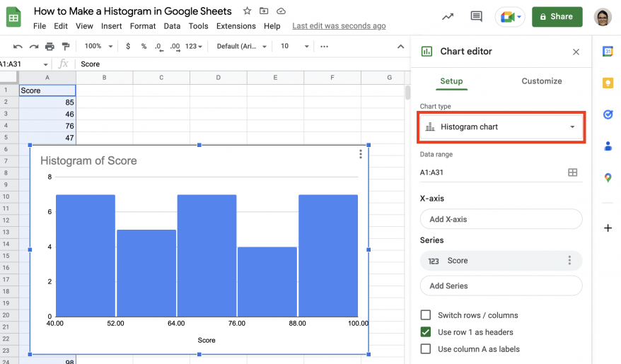Open the Format menu
Screen dimensions: 621x364
pyautogui.click(x=143, y=26)
